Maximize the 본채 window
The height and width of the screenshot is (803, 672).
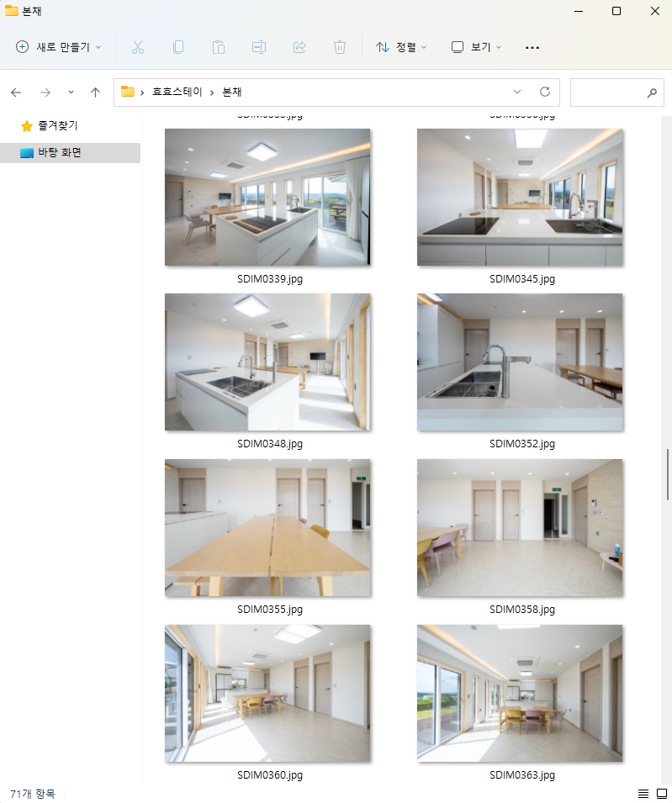pos(616,11)
